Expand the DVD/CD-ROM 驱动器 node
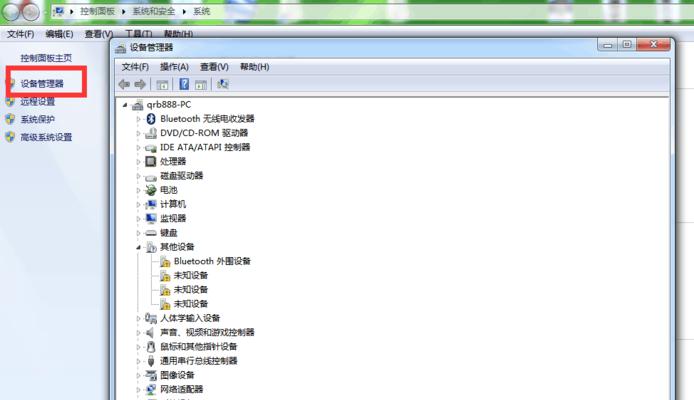694x400 pixels. [138, 133]
